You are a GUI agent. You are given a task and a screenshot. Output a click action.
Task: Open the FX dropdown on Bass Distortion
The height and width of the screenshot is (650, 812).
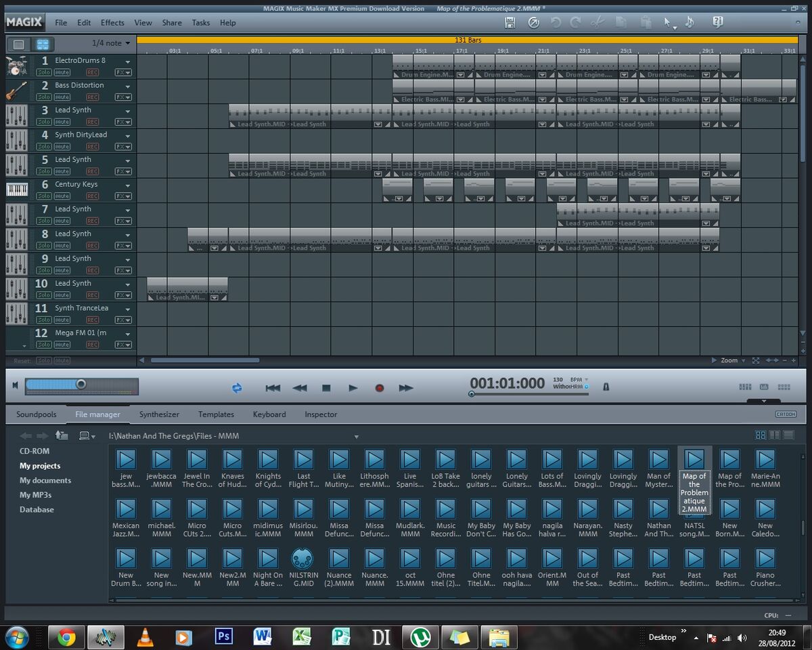click(123, 97)
